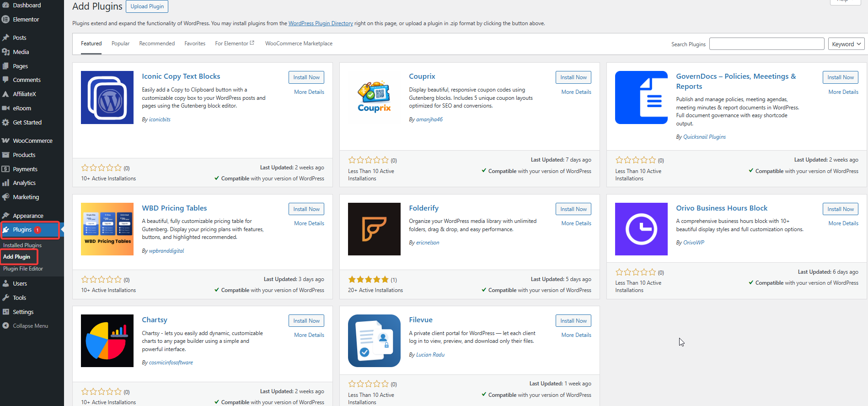Install the Iconic Copy Text Blocks plugin

(x=306, y=77)
